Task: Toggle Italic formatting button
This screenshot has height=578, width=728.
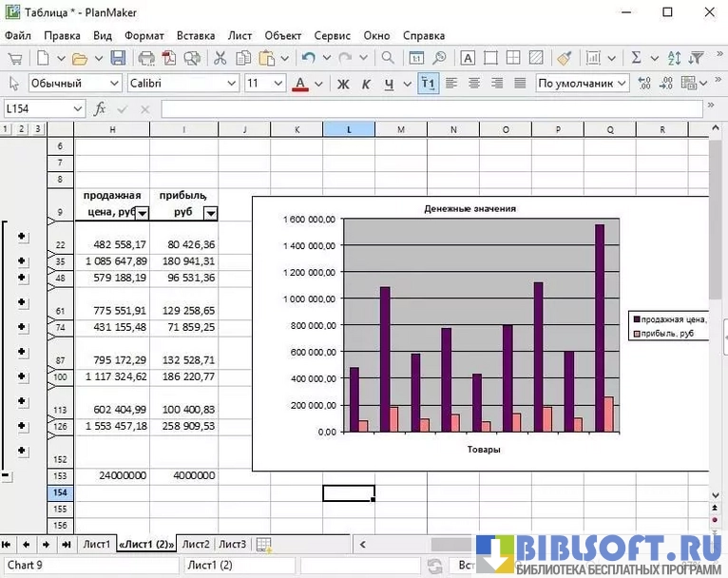Action: pyautogui.click(x=366, y=84)
